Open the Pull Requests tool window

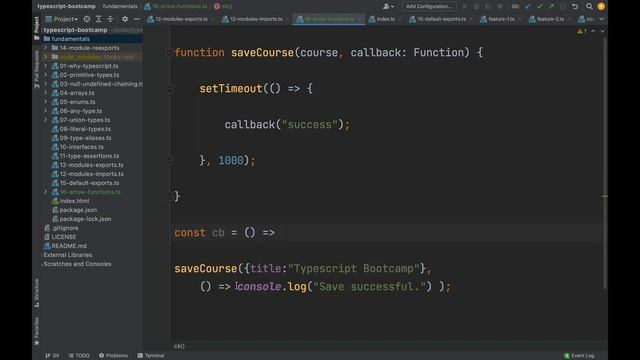(36, 69)
